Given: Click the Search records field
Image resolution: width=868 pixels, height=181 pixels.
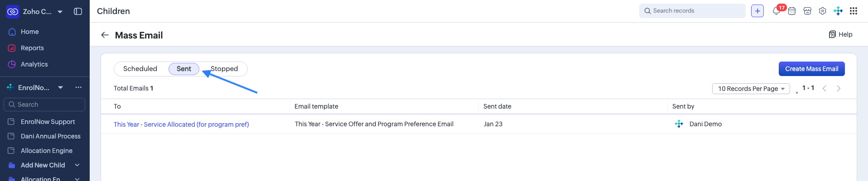Looking at the screenshot, I should [692, 11].
